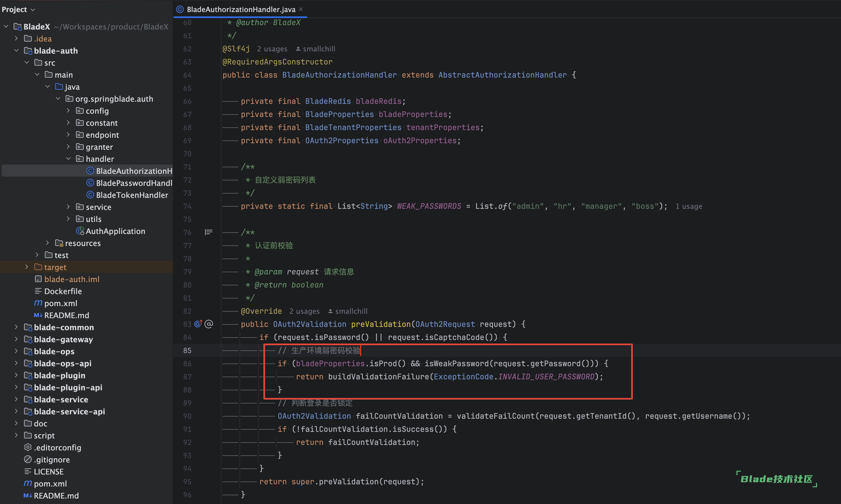
Task: Expand the constant package
Action: click(68, 123)
